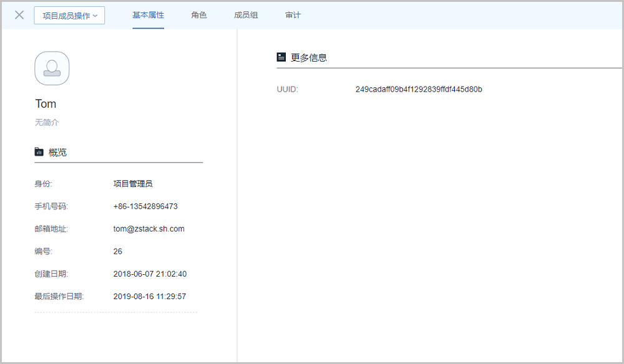Select the UUID value string
This screenshot has height=364, width=624.
[x=419, y=89]
